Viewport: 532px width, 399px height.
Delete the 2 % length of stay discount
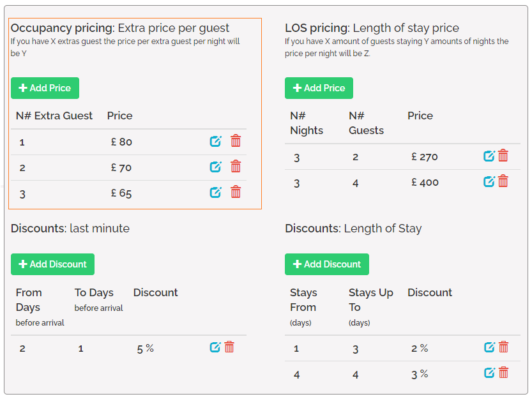tap(503, 347)
